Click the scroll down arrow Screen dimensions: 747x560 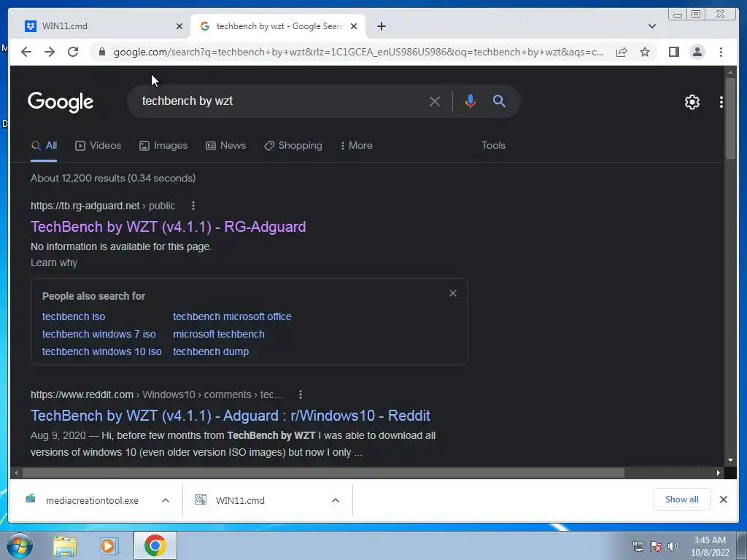click(x=729, y=460)
